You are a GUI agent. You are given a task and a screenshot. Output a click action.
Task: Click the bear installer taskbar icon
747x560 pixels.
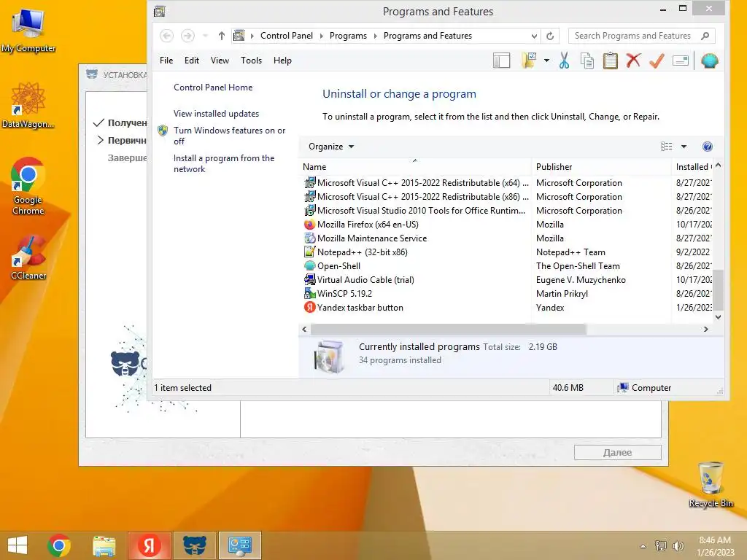click(x=194, y=545)
